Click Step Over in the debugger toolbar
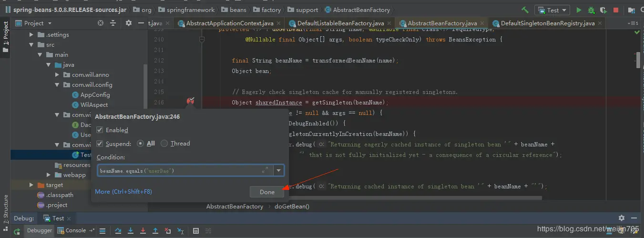The image size is (644, 238). (x=118, y=231)
